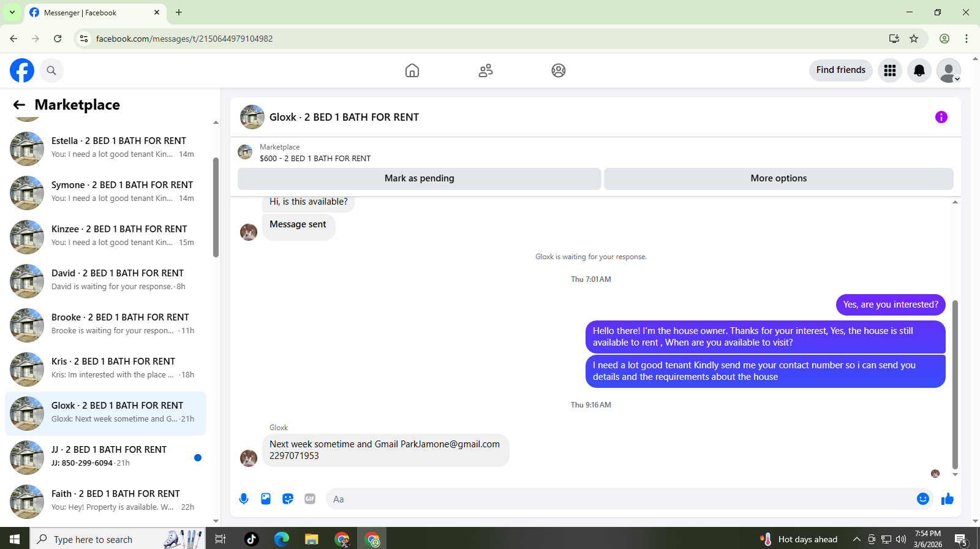
Task: Open JJ's unread conversation
Action: [x=105, y=458]
